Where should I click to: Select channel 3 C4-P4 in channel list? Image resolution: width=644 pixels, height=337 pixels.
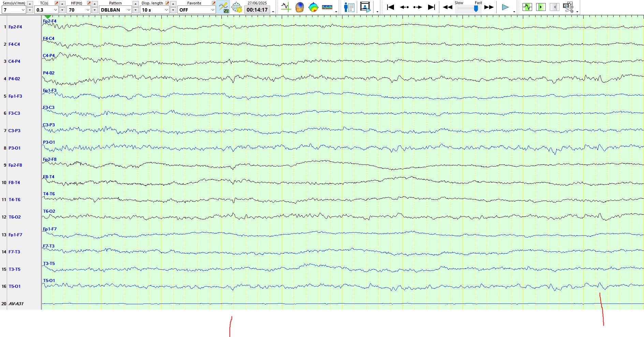14,61
